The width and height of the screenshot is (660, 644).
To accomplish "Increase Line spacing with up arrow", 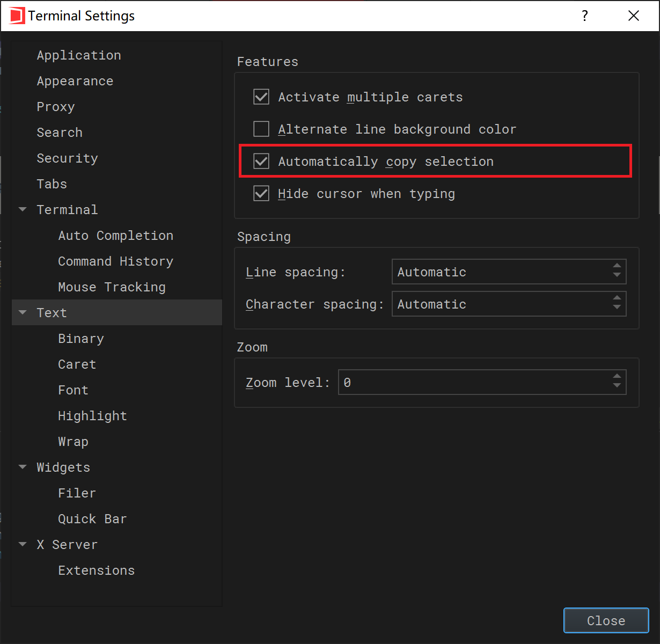I will (x=617, y=266).
